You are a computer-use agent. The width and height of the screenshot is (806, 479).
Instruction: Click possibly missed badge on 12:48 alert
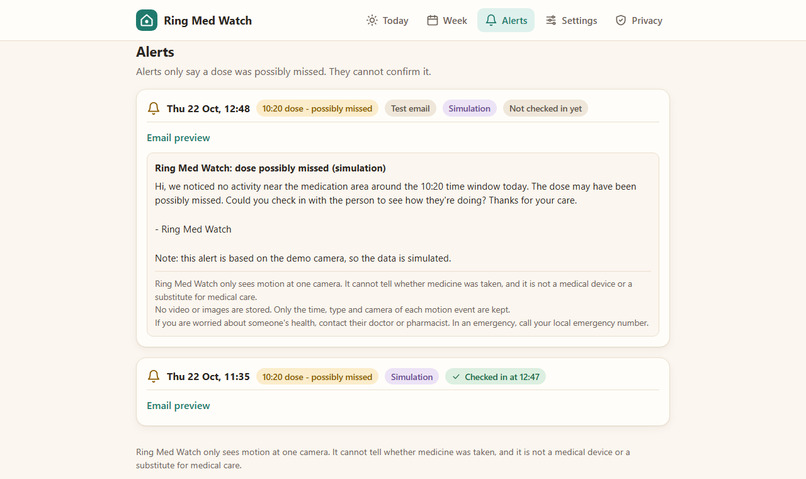317,108
